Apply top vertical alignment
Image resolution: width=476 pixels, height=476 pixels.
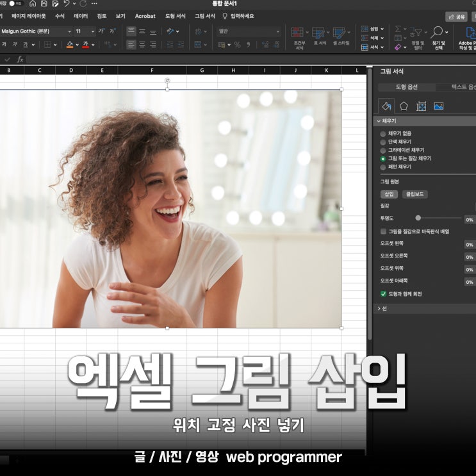[x=131, y=31]
